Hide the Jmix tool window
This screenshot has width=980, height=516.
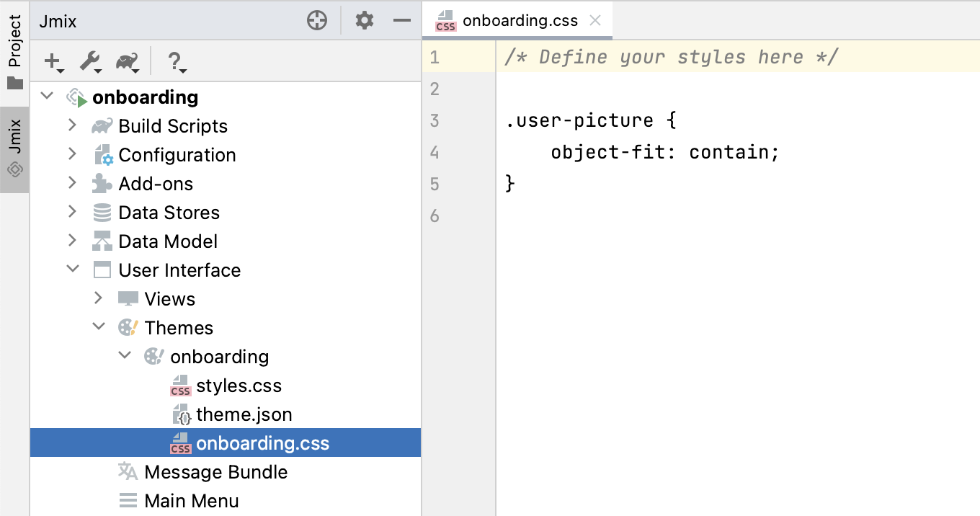click(401, 21)
